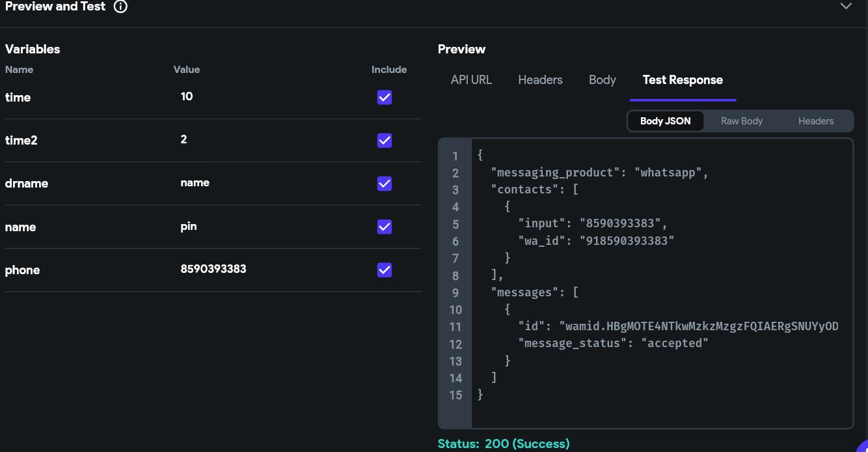Click the phone value 8590393383 field

click(x=260, y=269)
